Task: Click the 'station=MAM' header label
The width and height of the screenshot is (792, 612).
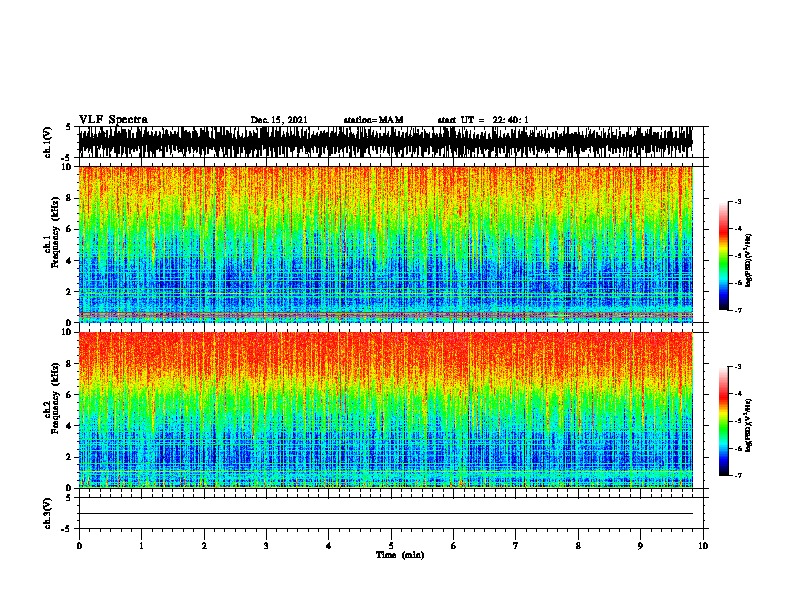Action: (373, 120)
